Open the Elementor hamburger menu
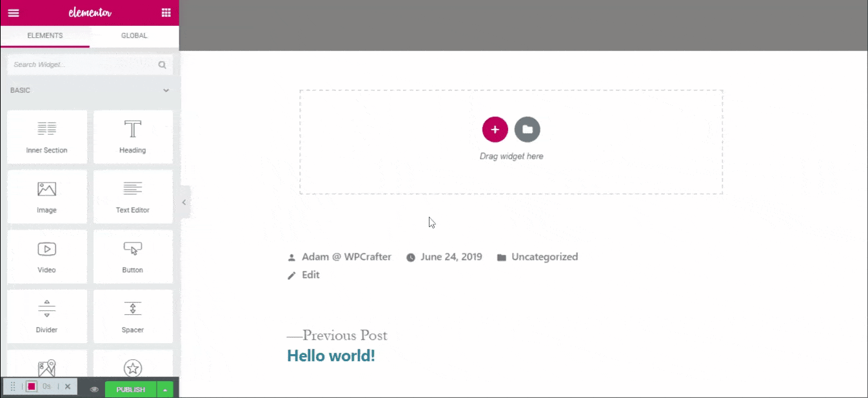Viewport: 868px width, 398px height. [14, 13]
